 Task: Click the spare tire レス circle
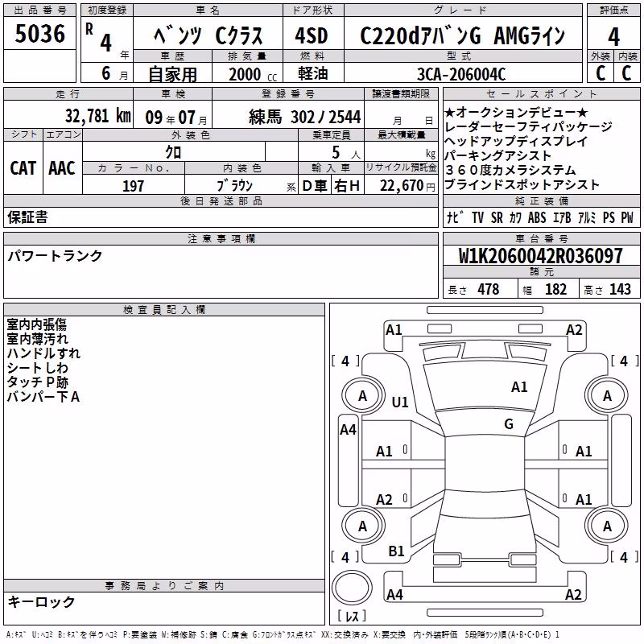tap(352, 587)
